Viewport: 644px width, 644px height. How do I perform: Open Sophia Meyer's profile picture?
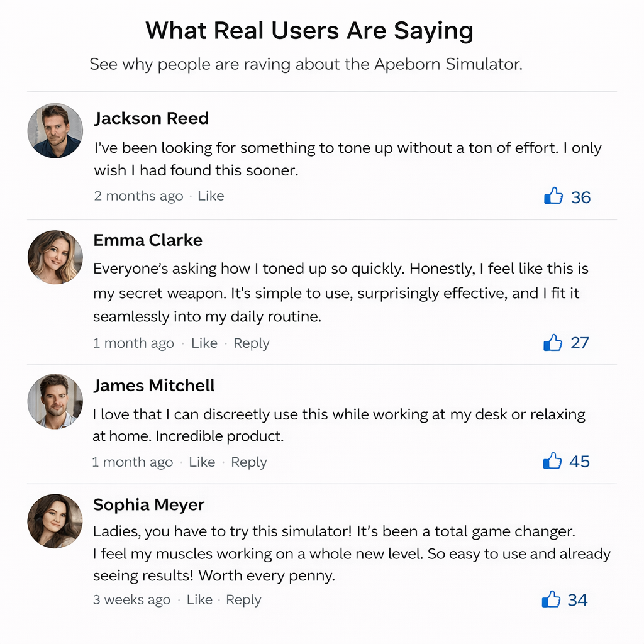tap(55, 521)
